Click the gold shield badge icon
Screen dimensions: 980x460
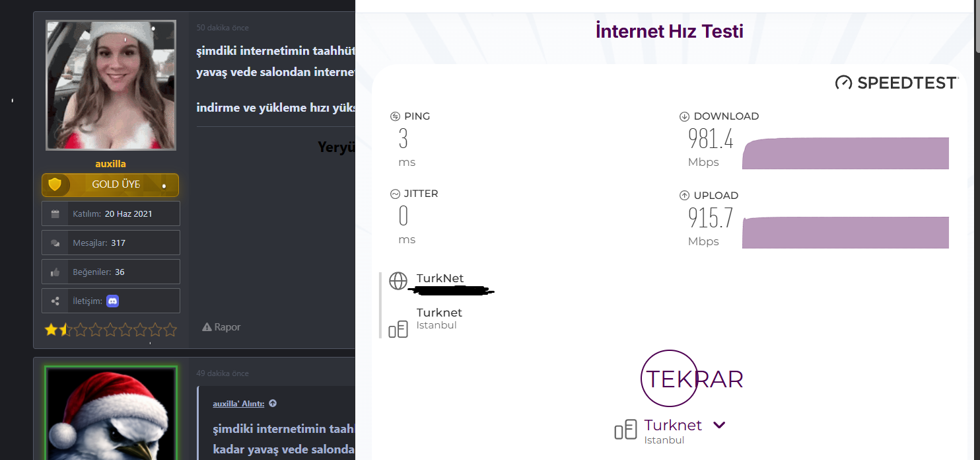55,184
